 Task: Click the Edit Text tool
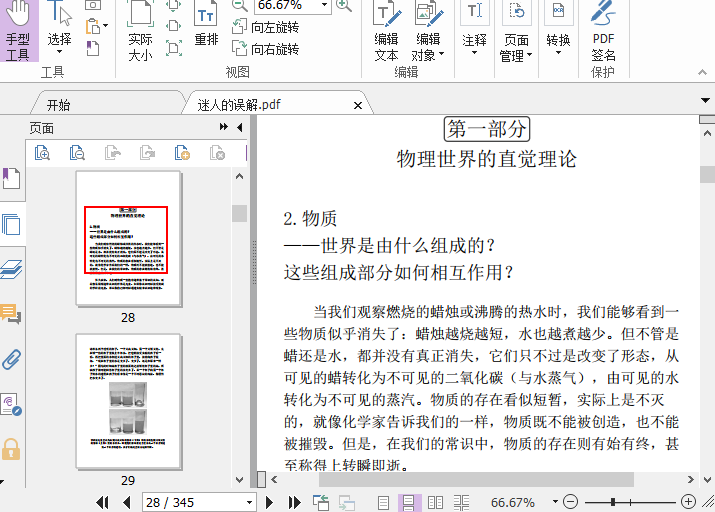386,31
